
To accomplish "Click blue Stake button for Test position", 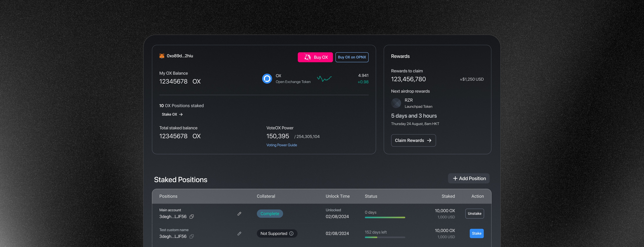I will (x=476, y=234).
